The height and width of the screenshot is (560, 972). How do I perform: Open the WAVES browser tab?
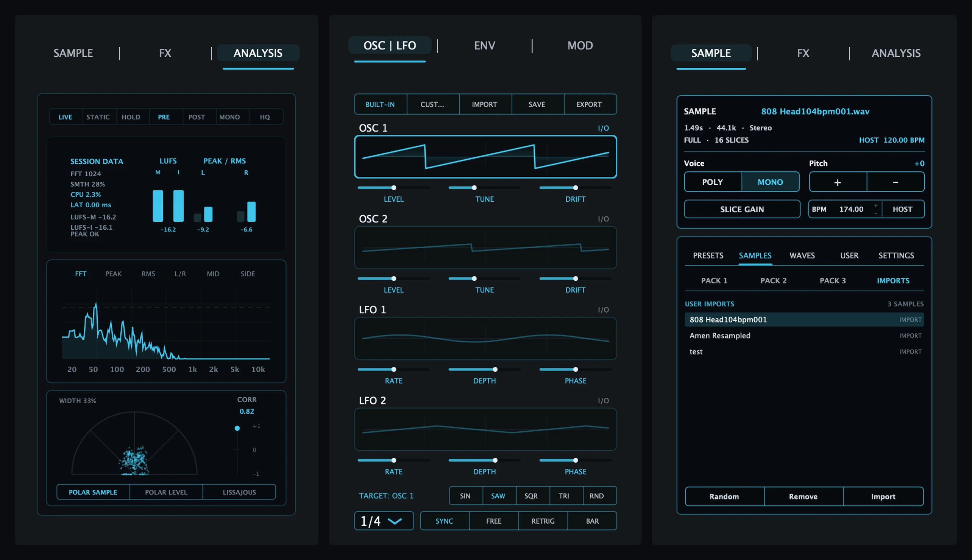point(802,255)
